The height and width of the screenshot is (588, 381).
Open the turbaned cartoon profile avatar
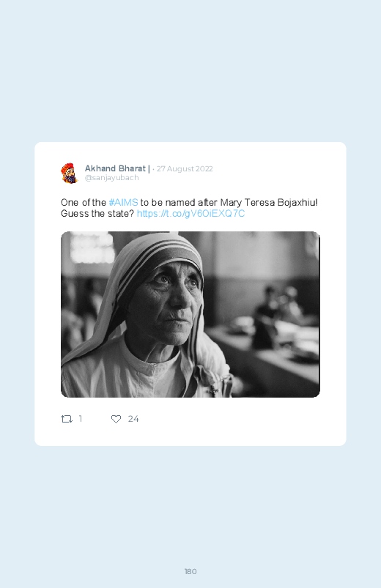[69, 174]
